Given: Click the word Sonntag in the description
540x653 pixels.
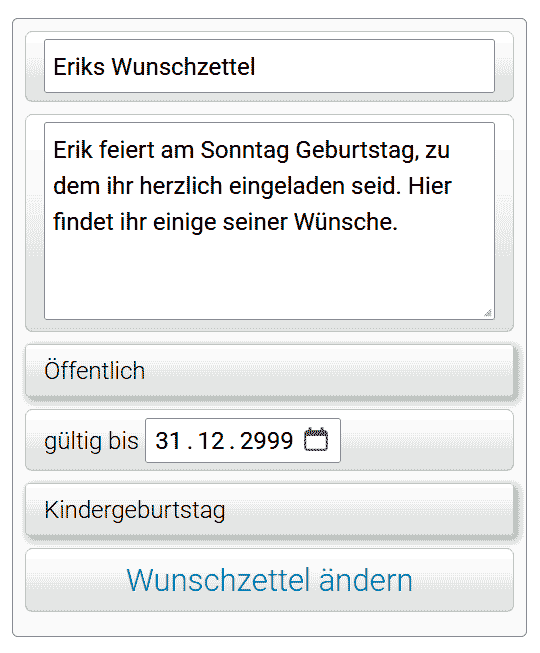Looking at the screenshot, I should click(x=245, y=150).
